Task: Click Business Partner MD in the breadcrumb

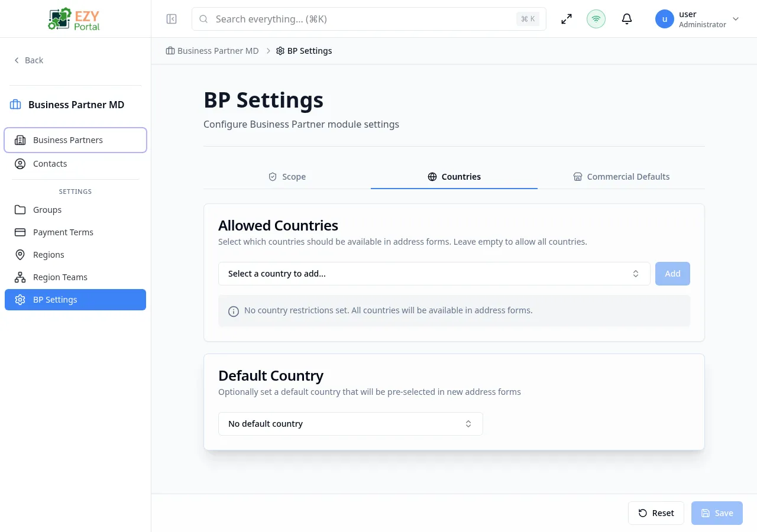Action: tap(218, 50)
